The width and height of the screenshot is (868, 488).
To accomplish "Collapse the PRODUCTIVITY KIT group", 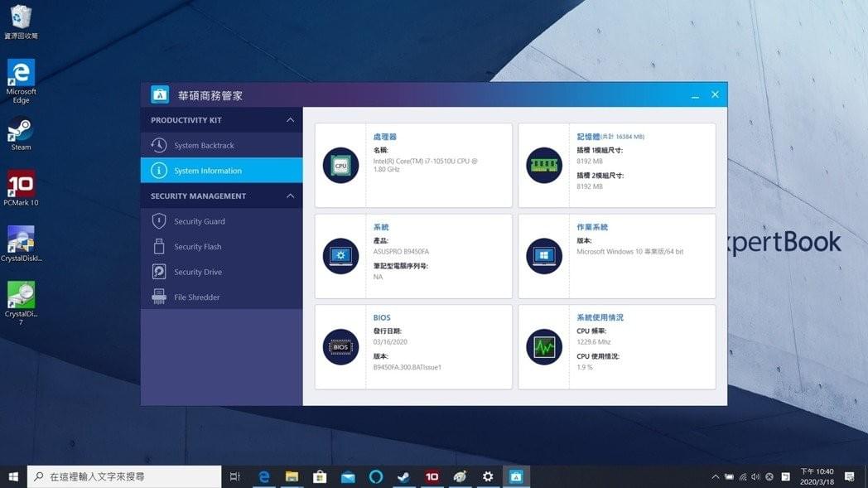I will tap(290, 120).
